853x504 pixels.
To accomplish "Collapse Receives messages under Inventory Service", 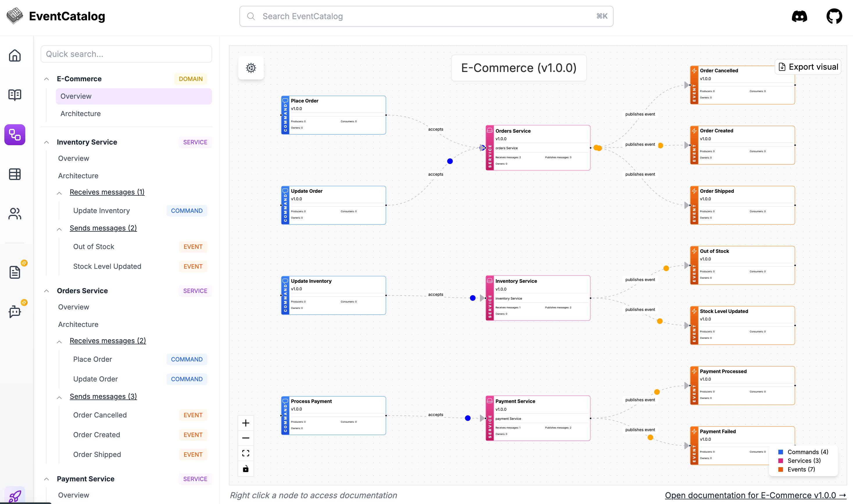I will (x=60, y=192).
